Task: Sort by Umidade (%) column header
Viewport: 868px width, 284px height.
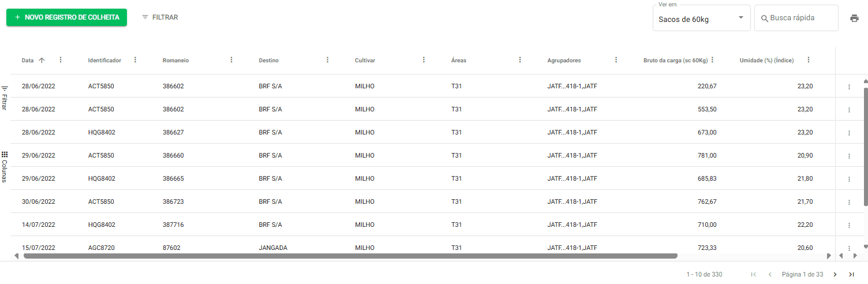Action: point(766,60)
